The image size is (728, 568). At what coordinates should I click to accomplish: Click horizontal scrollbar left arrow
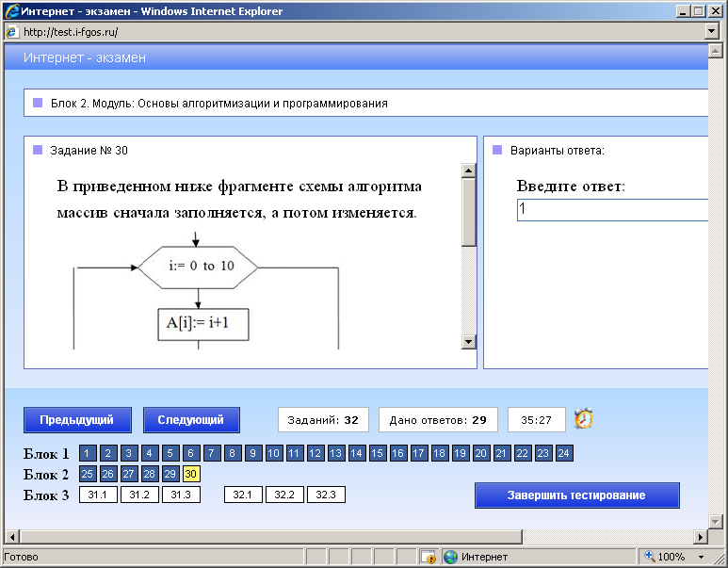click(x=12, y=537)
